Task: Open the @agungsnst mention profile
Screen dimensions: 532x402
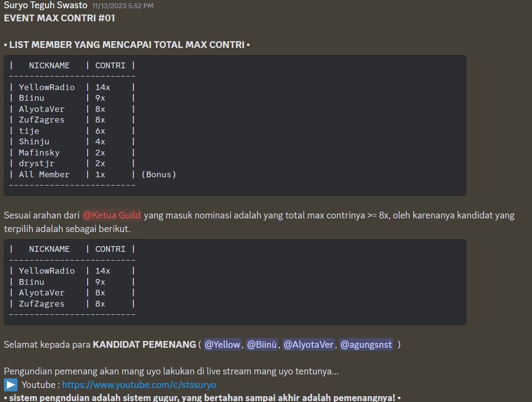Action: [366, 344]
